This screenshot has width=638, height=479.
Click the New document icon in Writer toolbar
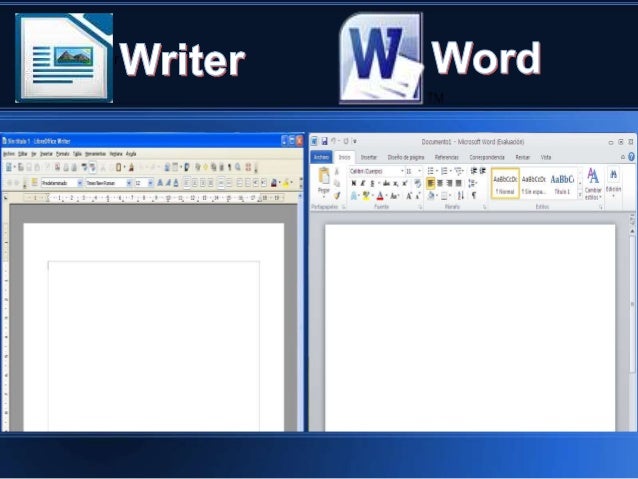point(8,167)
